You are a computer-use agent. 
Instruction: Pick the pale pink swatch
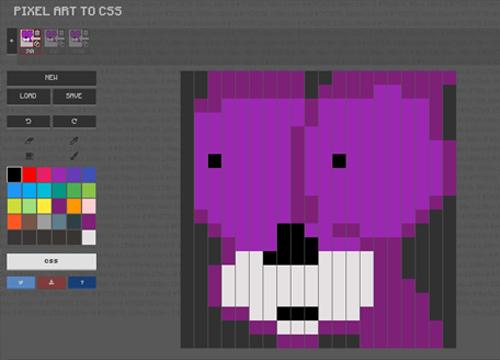point(89,206)
